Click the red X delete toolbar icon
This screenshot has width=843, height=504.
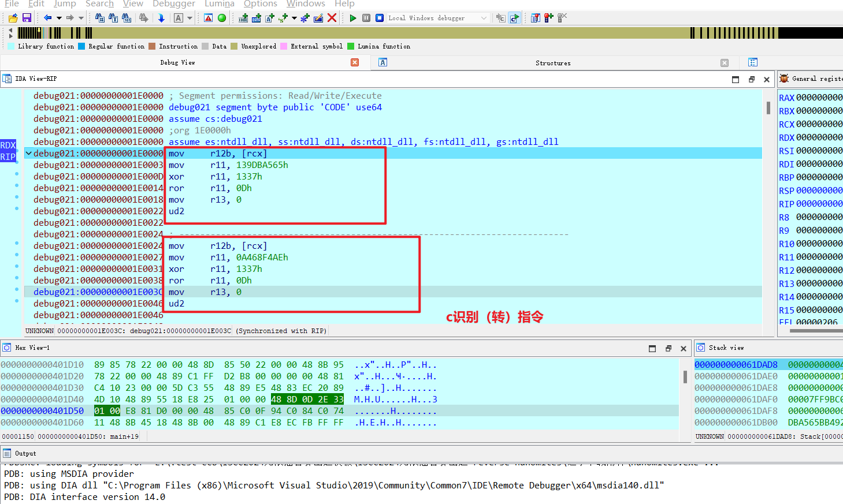[332, 18]
